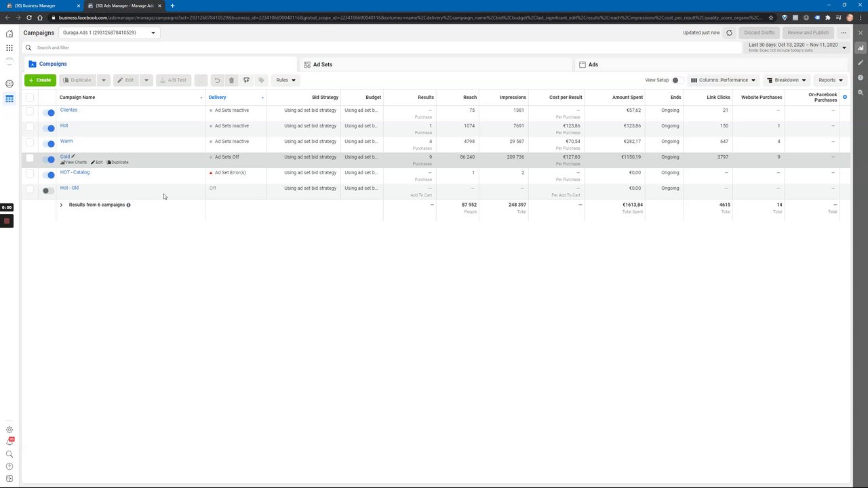Select the Cold campaign checkbox
Screen dimensions: 868x488
click(x=30, y=158)
